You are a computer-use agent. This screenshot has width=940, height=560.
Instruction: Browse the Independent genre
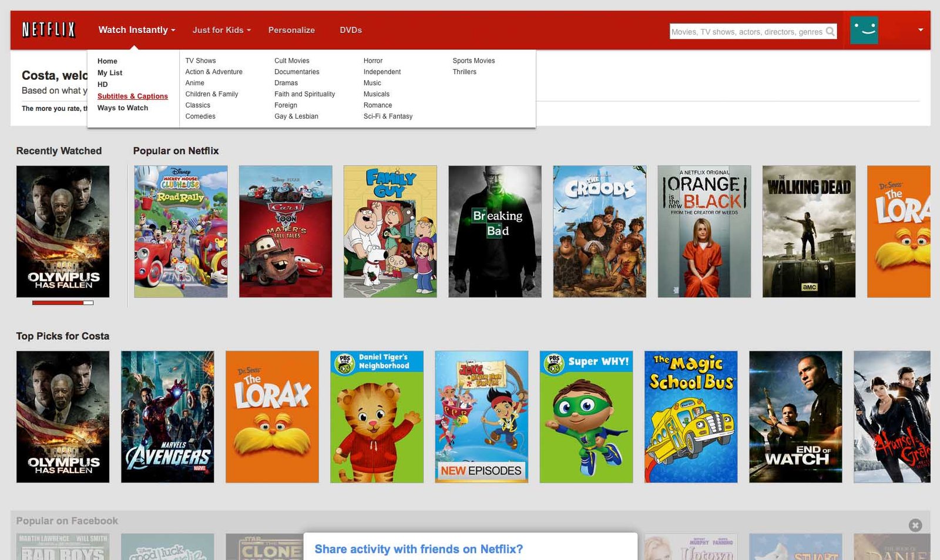click(382, 72)
